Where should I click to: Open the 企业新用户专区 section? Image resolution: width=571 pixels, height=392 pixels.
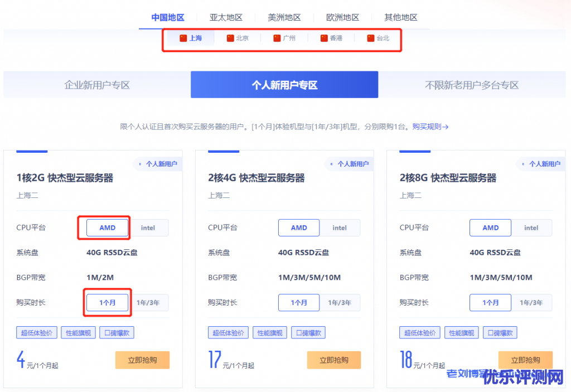pos(97,85)
